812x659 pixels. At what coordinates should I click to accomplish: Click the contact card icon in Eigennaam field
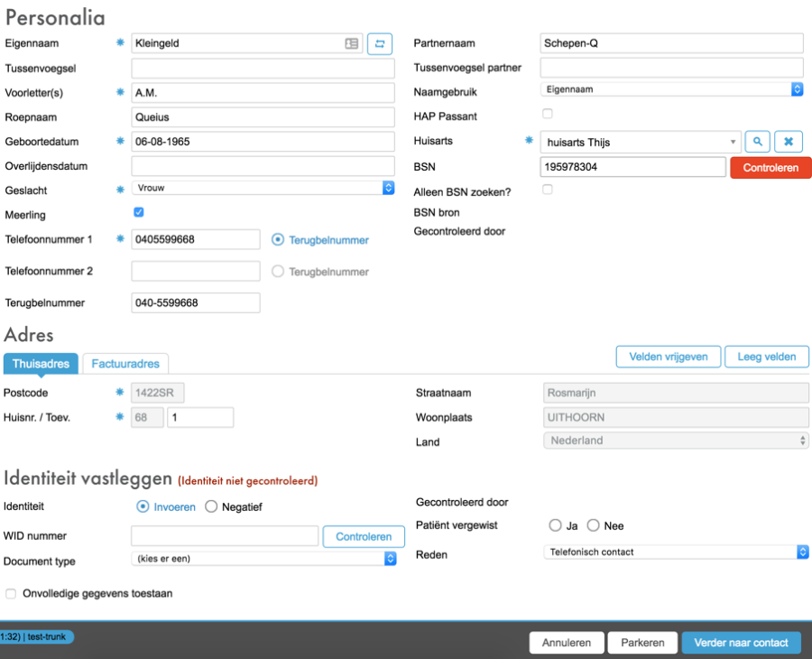[352, 43]
